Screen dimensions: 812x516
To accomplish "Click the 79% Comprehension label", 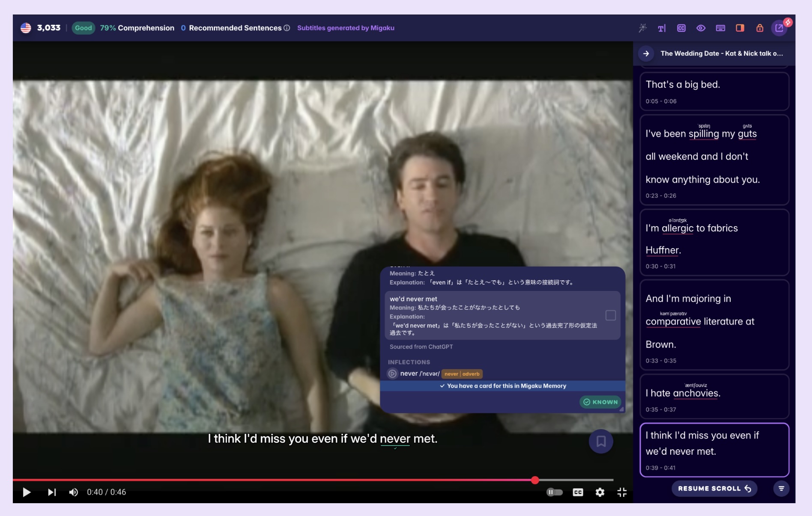I will (x=137, y=28).
